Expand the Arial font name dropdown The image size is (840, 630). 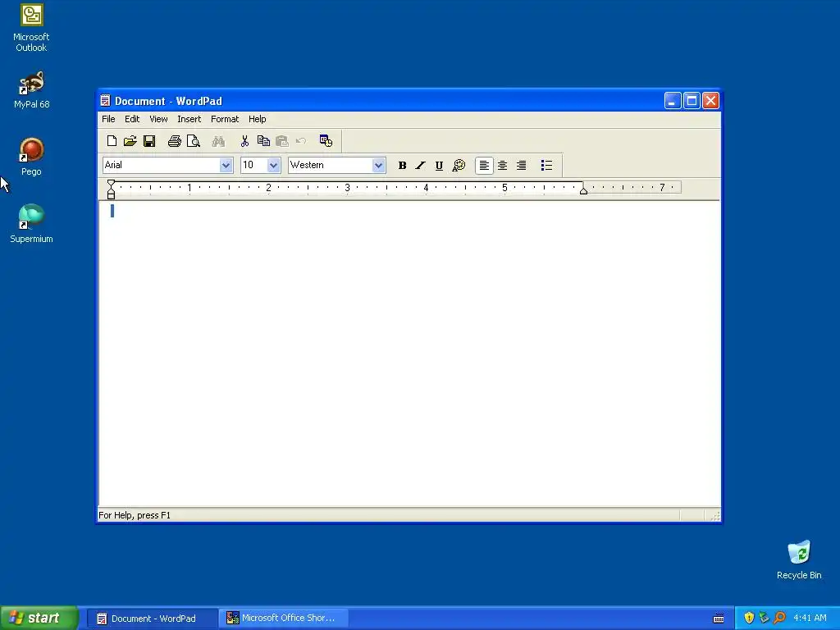tap(226, 165)
